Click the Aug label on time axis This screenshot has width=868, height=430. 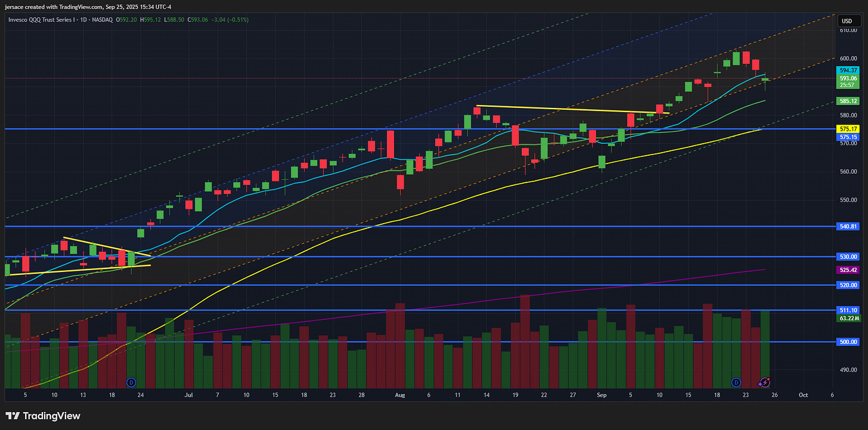400,395
